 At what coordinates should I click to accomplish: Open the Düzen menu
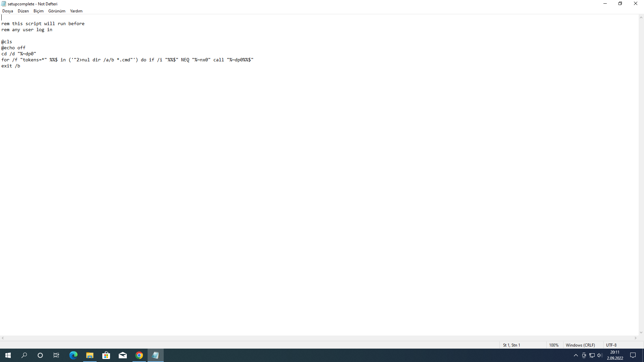(x=23, y=11)
